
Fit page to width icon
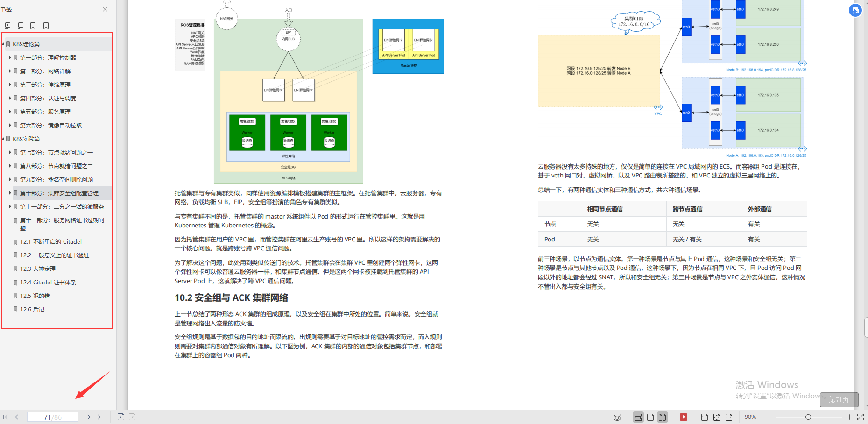coord(729,417)
